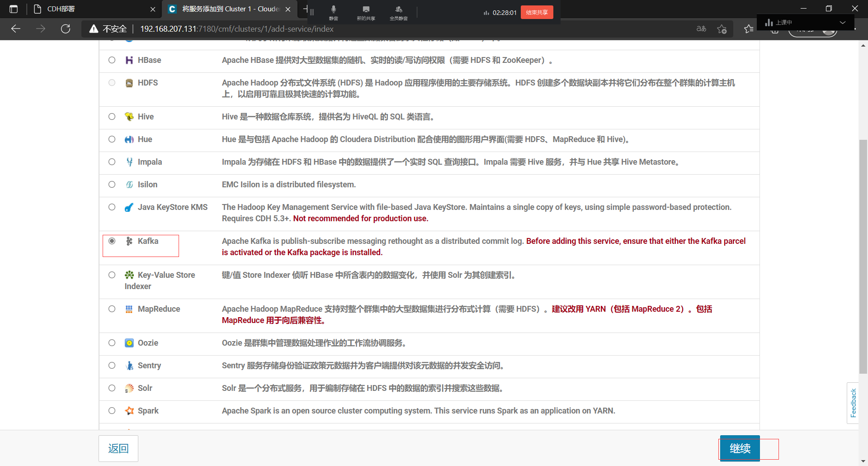Screen dimensions: 868x466
Task: Click the Impala service icon
Action: 129,162
